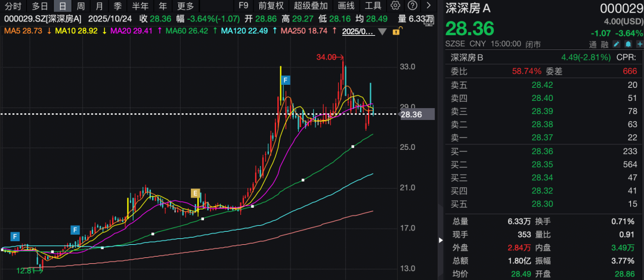Open 深深房B related stock link
Viewport: 644px width, 280px height.
pyautogui.click(x=467, y=57)
